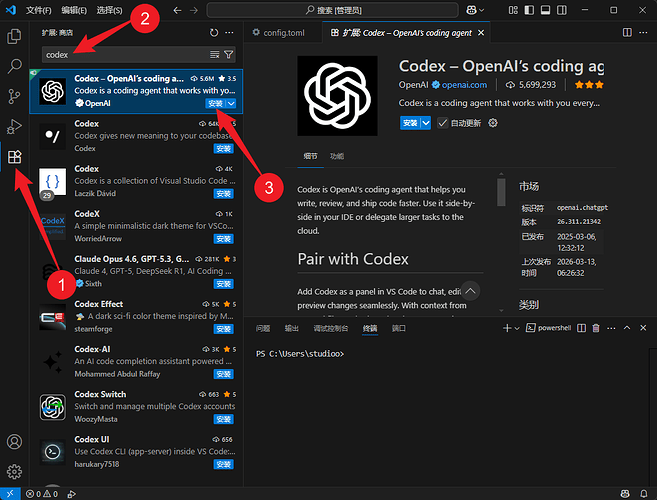The height and width of the screenshot is (500, 657).
Task: Toggle secondary side bar visibility
Action: (x=561, y=10)
